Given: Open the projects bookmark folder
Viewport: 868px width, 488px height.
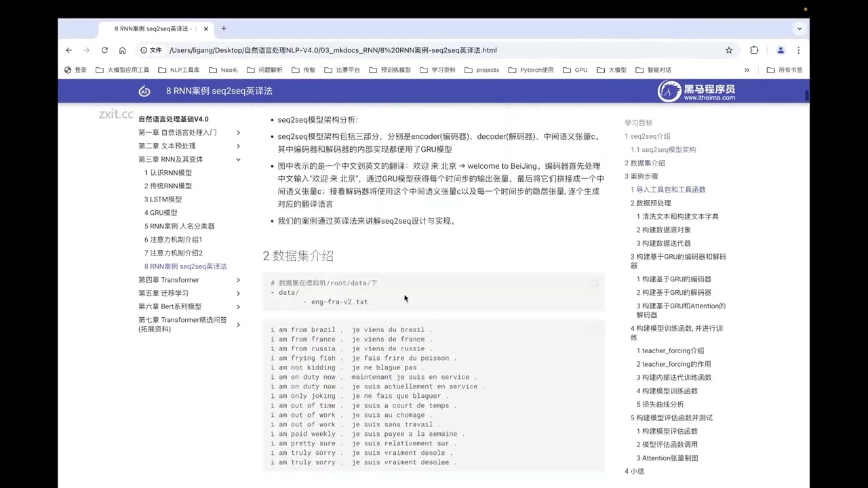Looking at the screenshot, I should click(481, 70).
